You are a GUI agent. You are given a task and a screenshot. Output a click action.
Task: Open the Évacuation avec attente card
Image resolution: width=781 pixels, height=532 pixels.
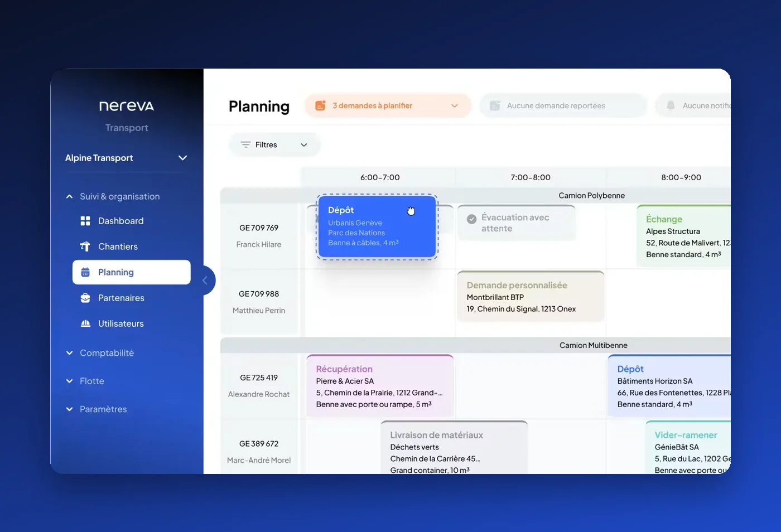[x=517, y=223]
